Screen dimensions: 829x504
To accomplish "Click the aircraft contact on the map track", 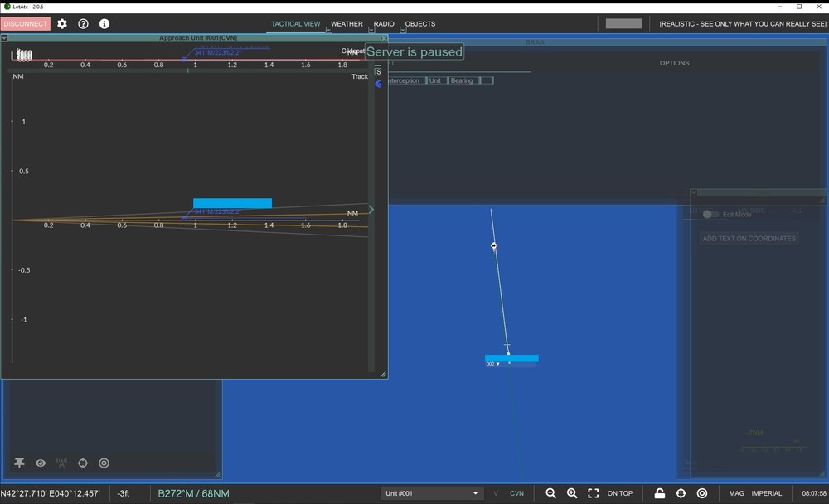I will pos(494,245).
